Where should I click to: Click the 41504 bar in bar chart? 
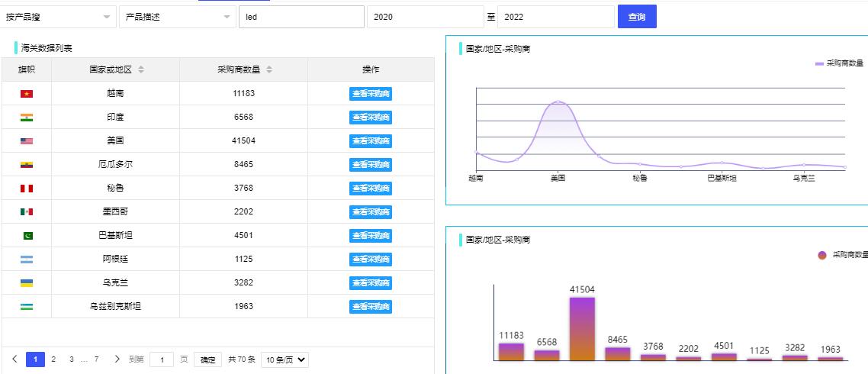point(582,327)
